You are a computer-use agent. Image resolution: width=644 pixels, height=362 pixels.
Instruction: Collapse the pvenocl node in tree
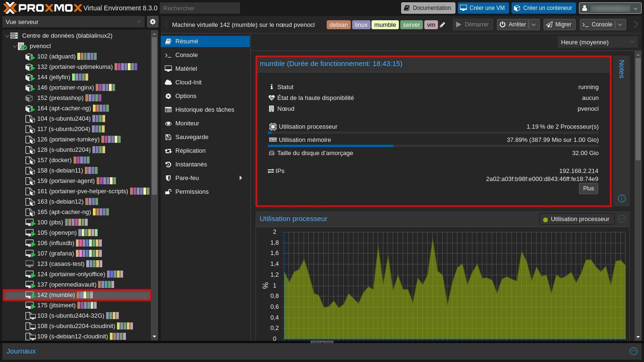point(14,46)
